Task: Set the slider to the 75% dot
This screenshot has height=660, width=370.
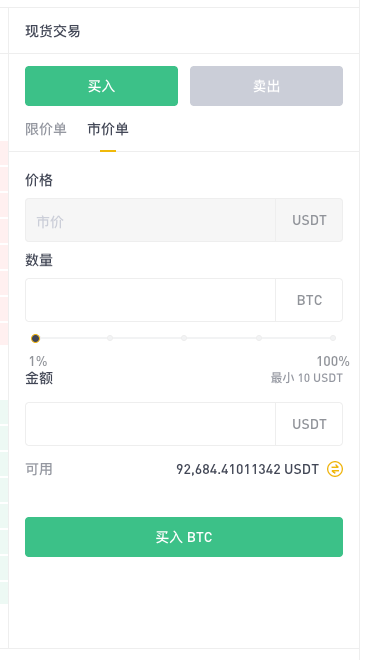Action: [259, 338]
